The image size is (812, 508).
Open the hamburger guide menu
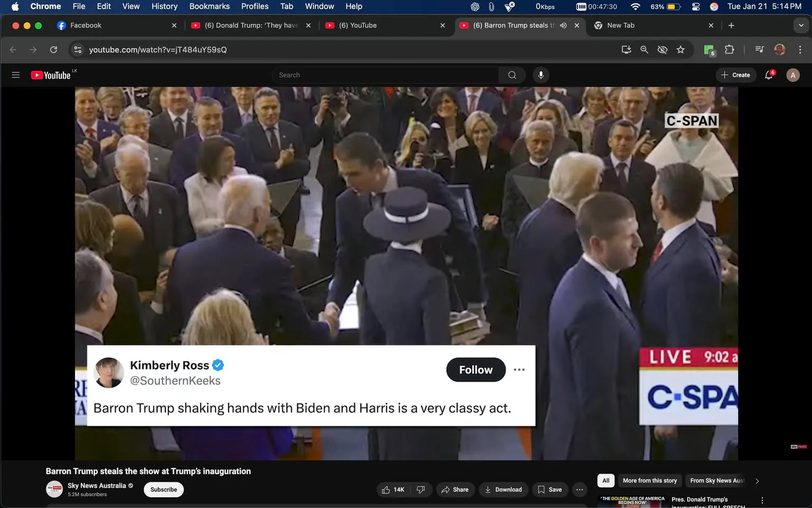pos(15,75)
